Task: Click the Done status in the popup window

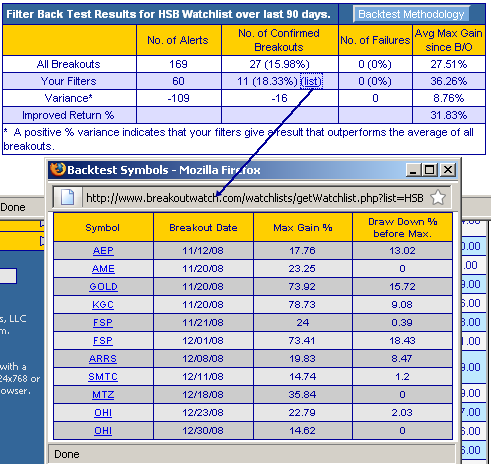Action: pyautogui.click(x=67, y=454)
